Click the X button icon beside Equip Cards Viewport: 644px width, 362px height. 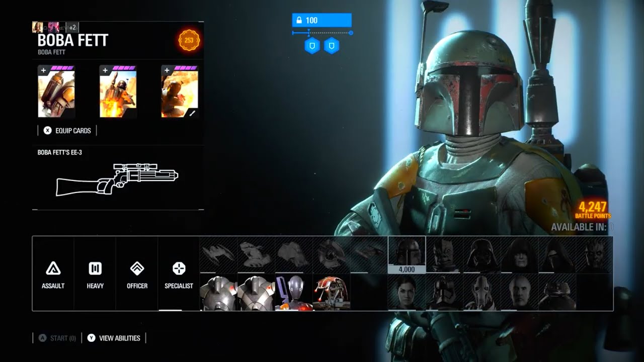click(47, 130)
